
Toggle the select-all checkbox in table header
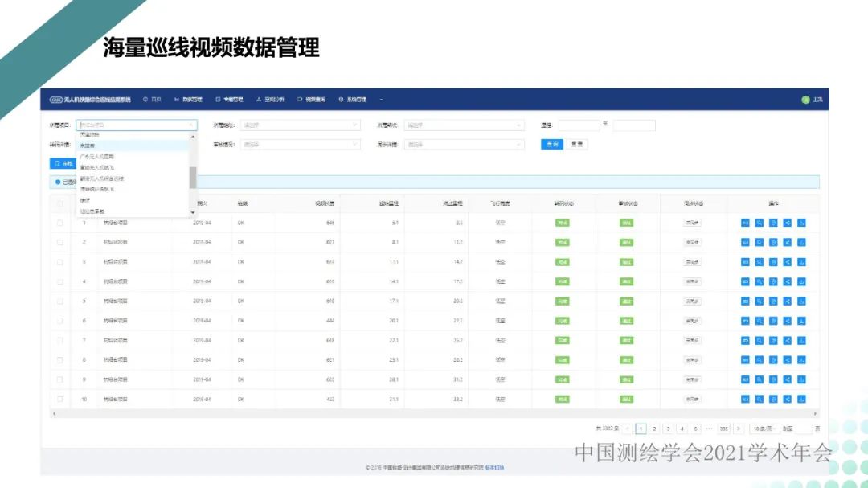coord(59,203)
